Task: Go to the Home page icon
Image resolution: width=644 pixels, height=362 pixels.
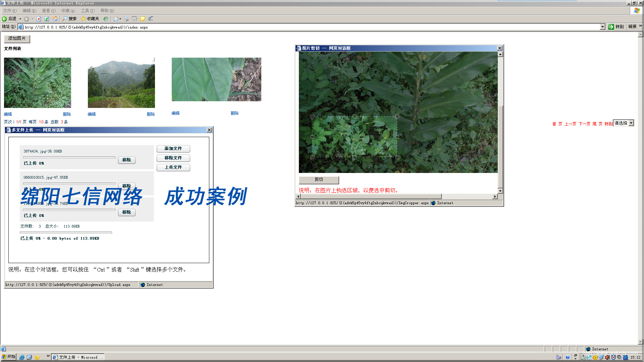Action: [55, 19]
